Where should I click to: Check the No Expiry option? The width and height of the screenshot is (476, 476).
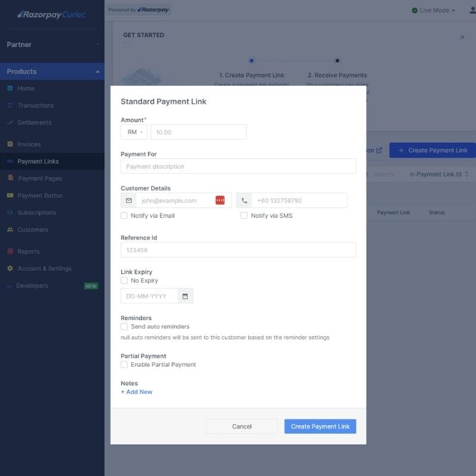pos(124,280)
